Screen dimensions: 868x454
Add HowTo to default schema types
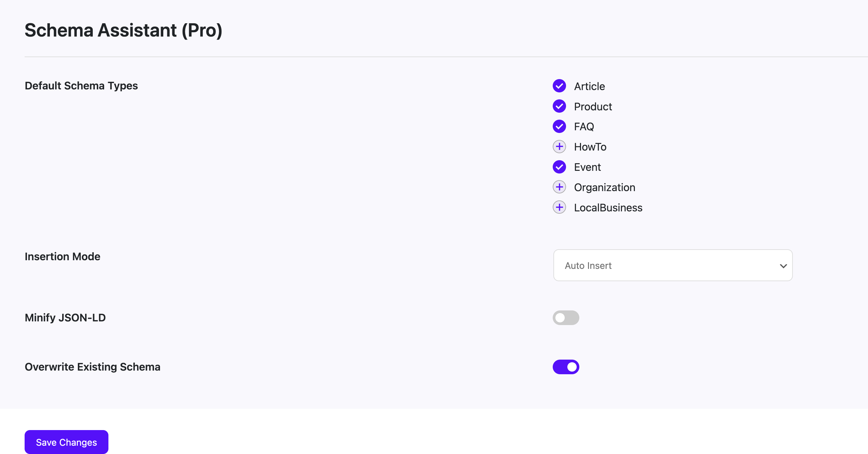(559, 147)
